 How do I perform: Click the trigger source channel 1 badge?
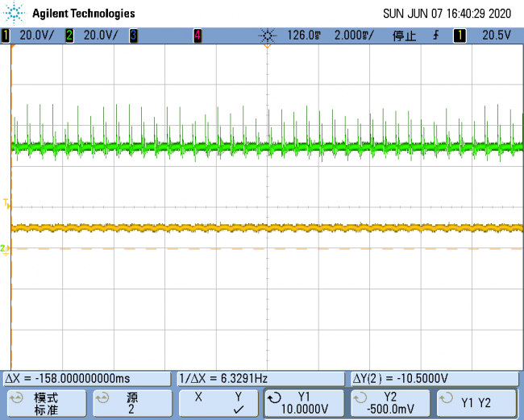[460, 35]
